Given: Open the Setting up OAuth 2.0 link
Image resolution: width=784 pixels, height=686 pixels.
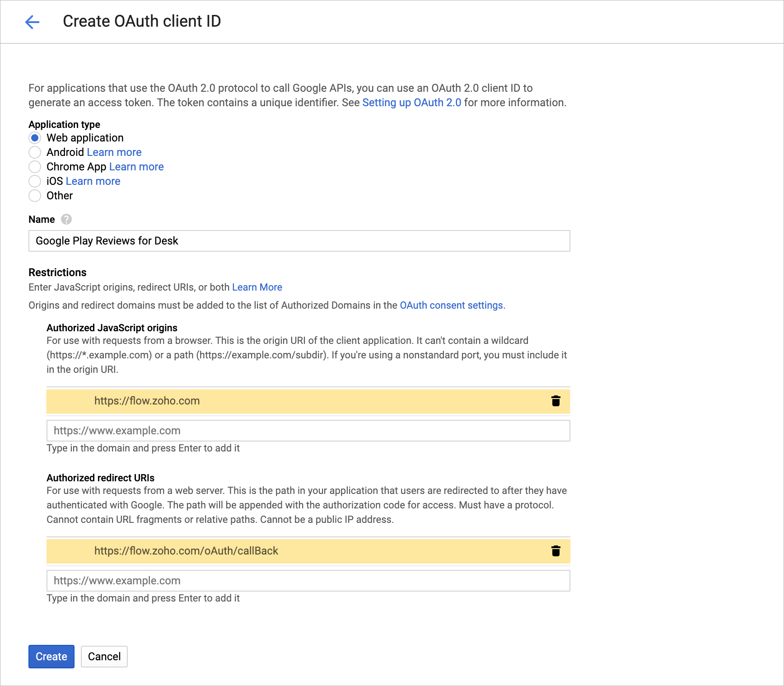Looking at the screenshot, I should (411, 103).
